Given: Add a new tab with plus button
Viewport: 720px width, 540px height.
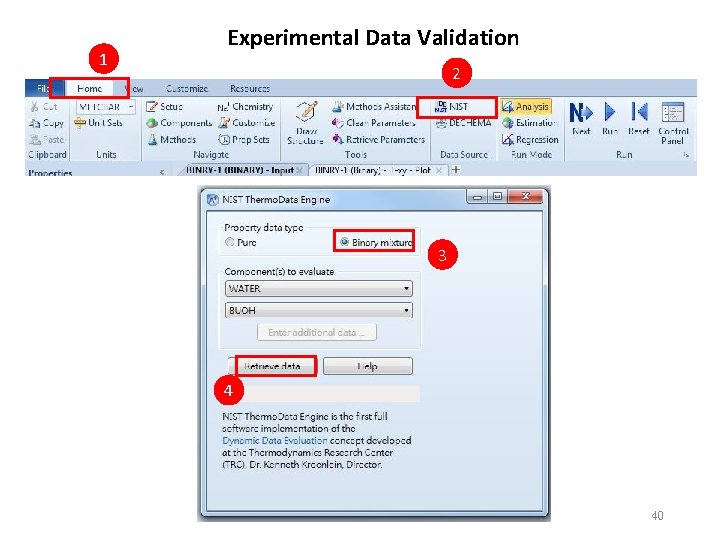Looking at the screenshot, I should [456, 170].
